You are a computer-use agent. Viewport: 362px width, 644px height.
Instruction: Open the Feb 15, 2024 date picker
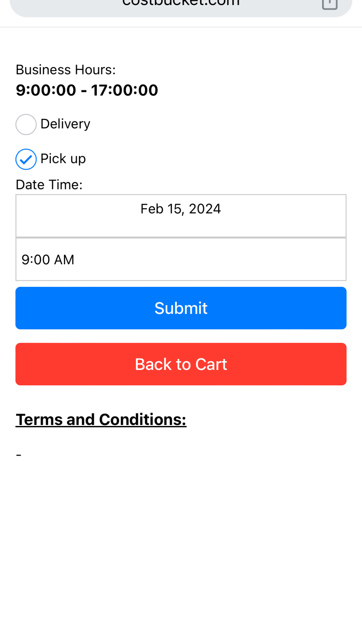pos(181,209)
